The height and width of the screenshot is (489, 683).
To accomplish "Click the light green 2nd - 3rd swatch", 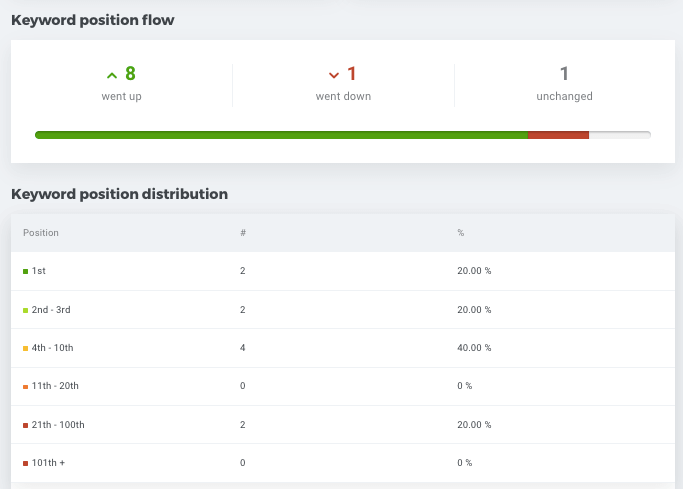I will [x=25, y=310].
